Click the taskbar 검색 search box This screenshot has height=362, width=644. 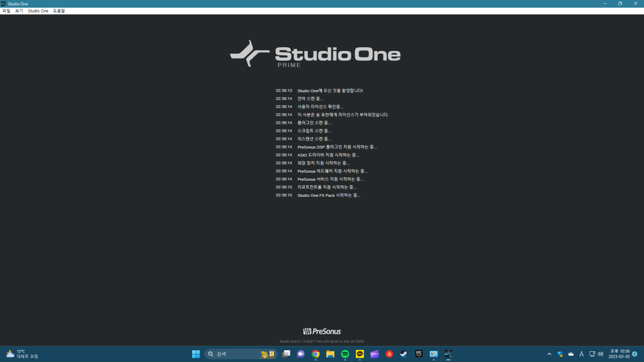click(241, 354)
